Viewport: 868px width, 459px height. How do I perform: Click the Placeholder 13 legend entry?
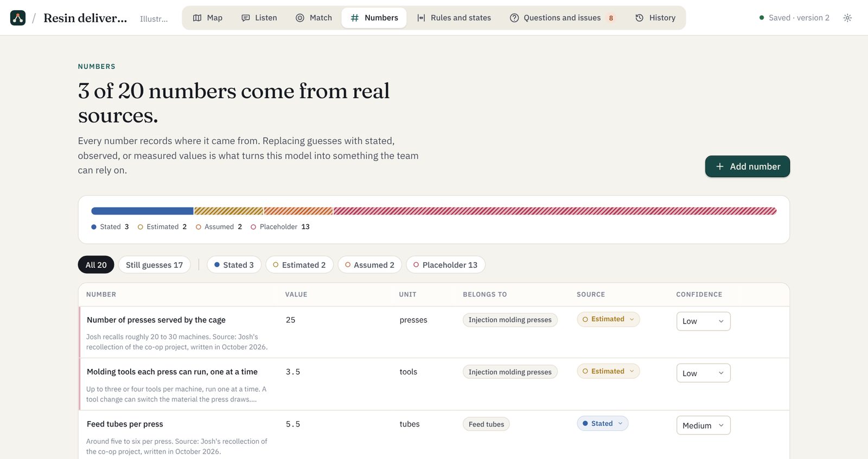point(280,227)
